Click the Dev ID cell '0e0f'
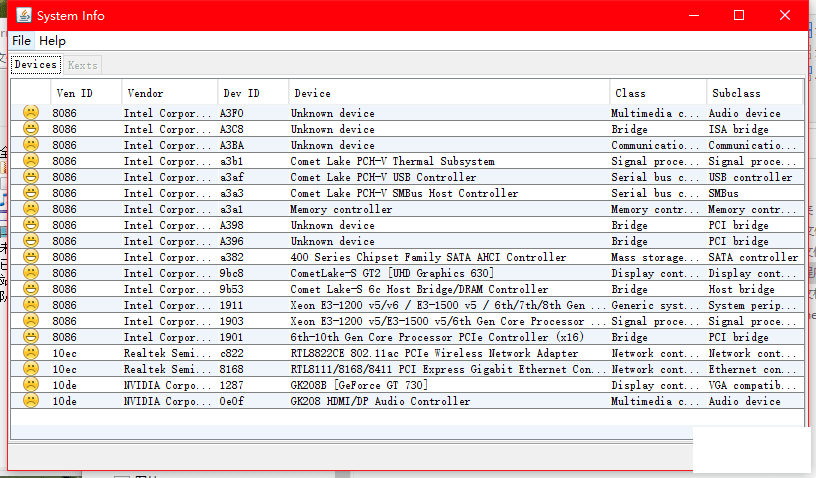The image size is (816, 478). [x=231, y=402]
